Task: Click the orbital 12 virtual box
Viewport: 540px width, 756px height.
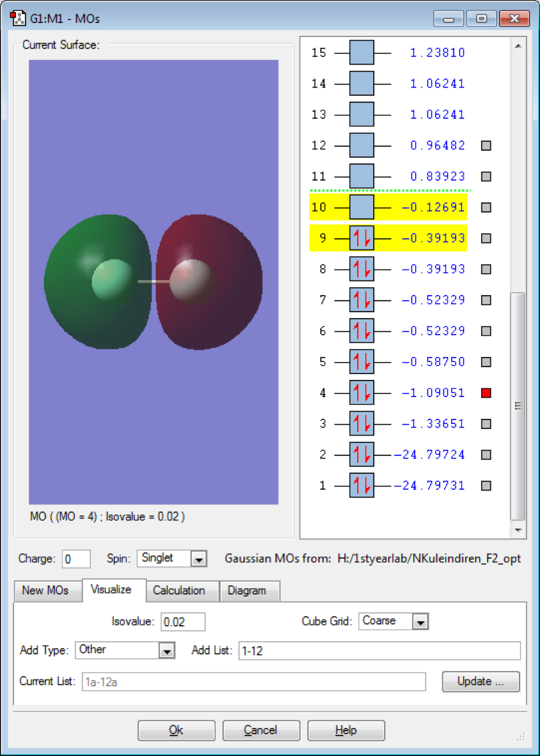Action: point(362,145)
